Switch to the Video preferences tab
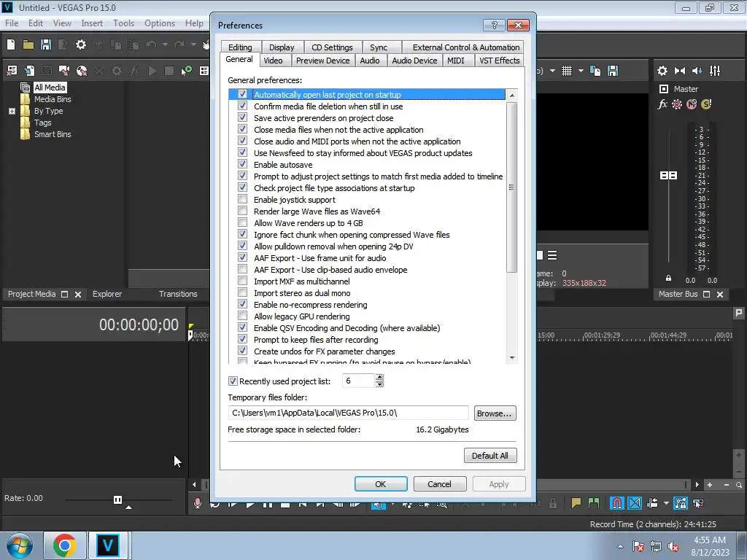This screenshot has height=560, width=747. 273,61
